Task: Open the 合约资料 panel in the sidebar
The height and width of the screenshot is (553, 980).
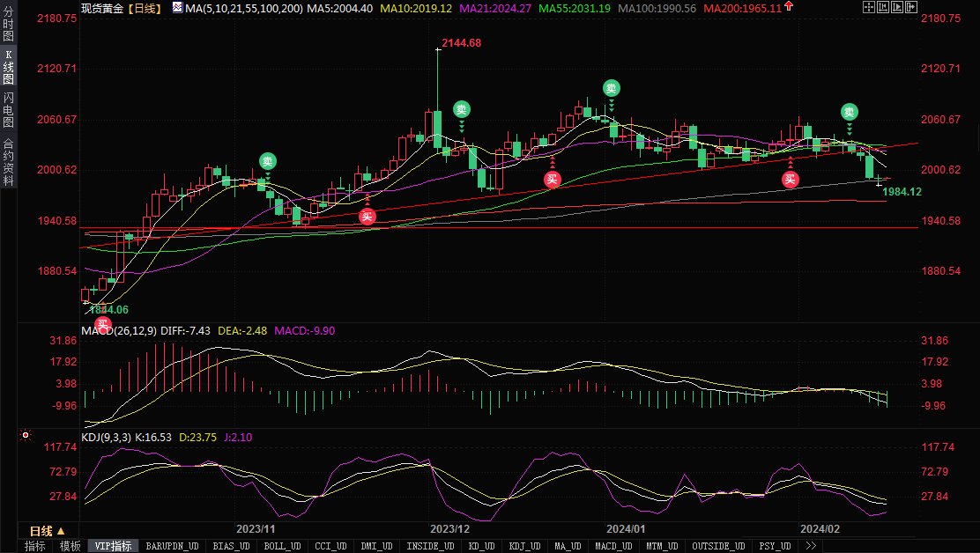Action: click(8, 161)
